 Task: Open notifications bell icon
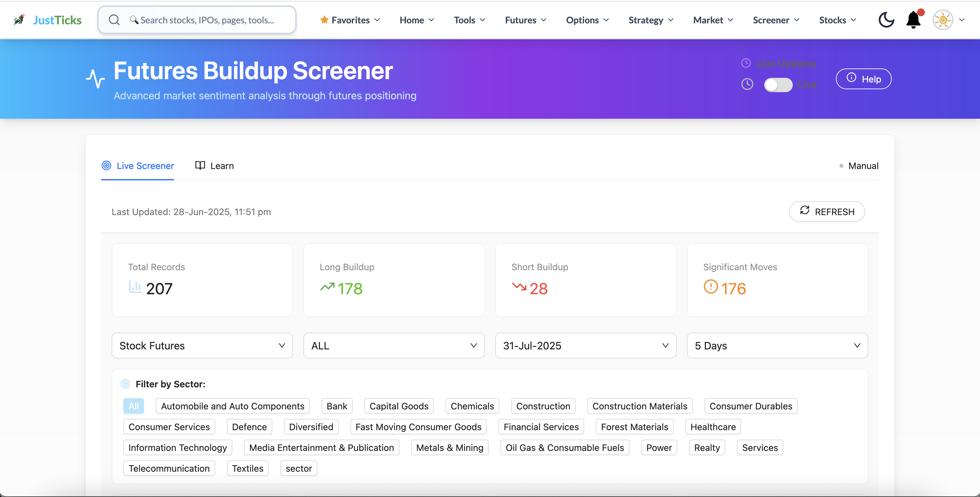point(913,19)
